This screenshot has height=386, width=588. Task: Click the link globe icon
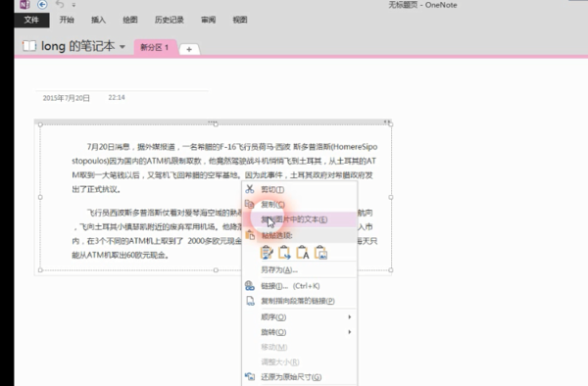[250, 286]
